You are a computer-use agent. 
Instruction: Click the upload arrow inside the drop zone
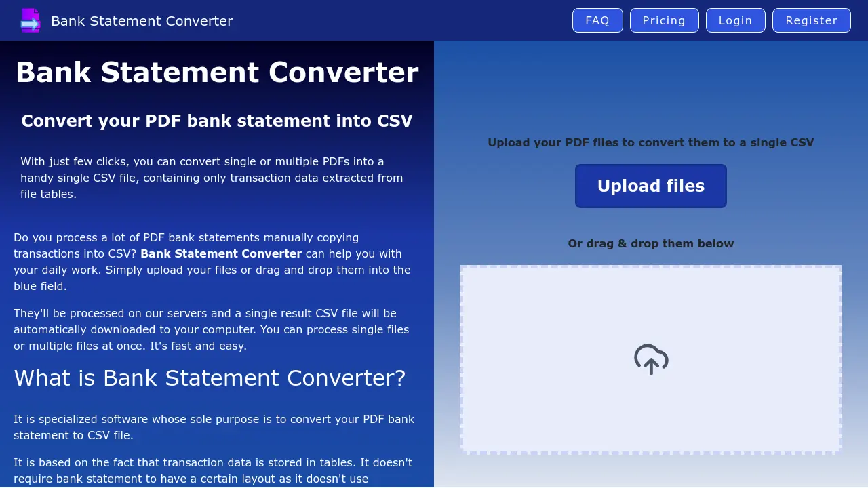(650, 360)
